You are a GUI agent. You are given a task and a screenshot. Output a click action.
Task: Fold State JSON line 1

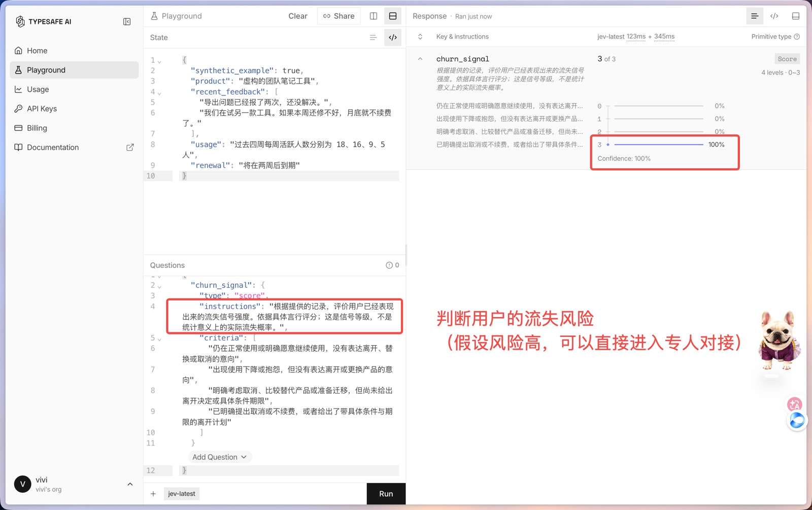coord(159,61)
